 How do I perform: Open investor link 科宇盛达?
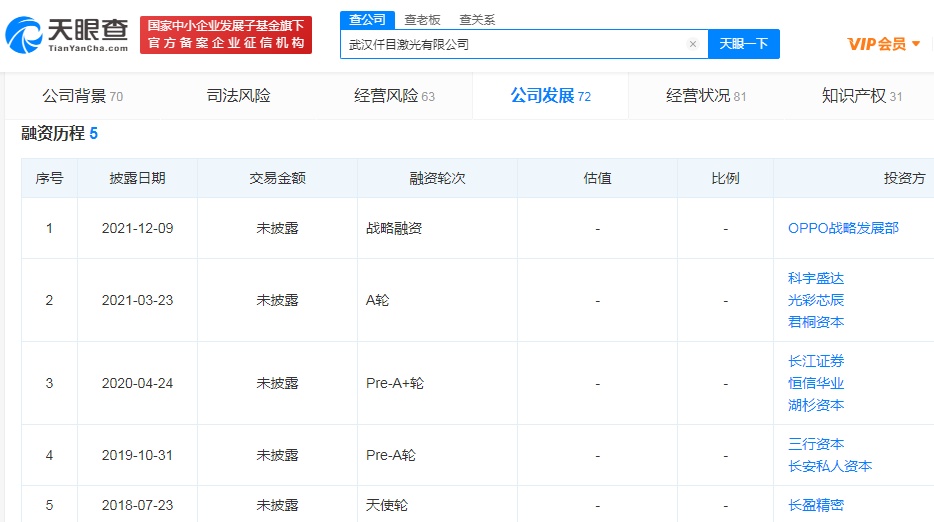[x=816, y=278]
